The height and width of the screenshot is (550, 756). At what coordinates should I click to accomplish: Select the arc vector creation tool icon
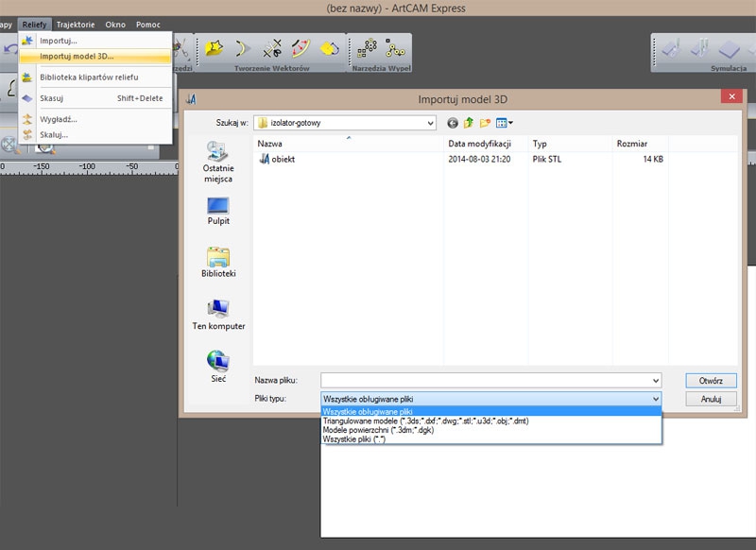[243, 48]
